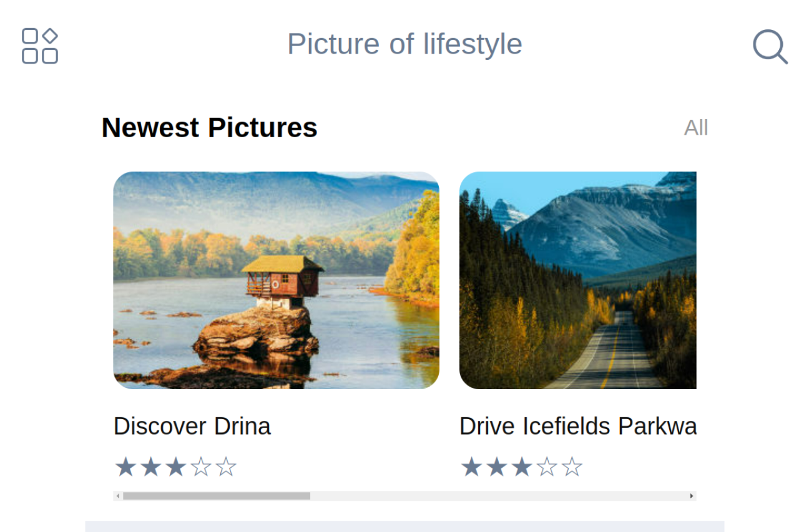The width and height of the screenshot is (799, 532).
Task: Click the search magnifier icon
Action: click(769, 46)
